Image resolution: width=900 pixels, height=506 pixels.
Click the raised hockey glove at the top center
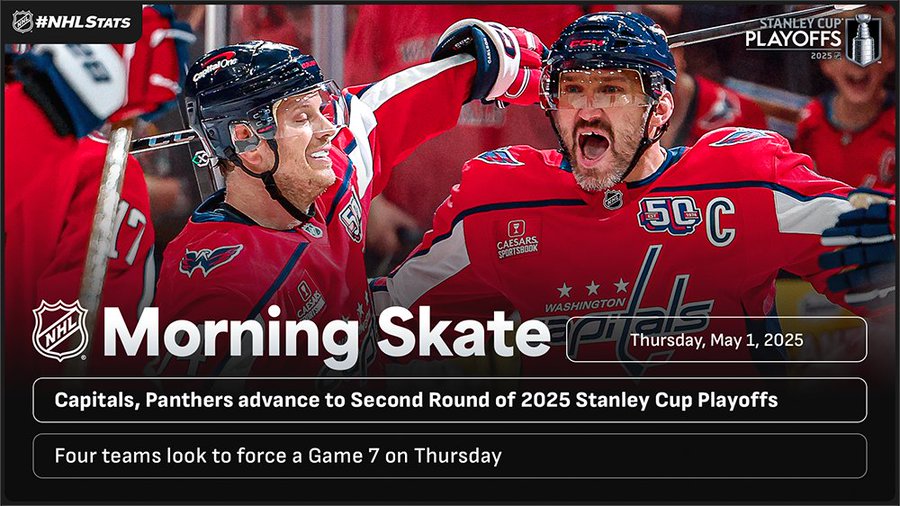click(x=490, y=58)
